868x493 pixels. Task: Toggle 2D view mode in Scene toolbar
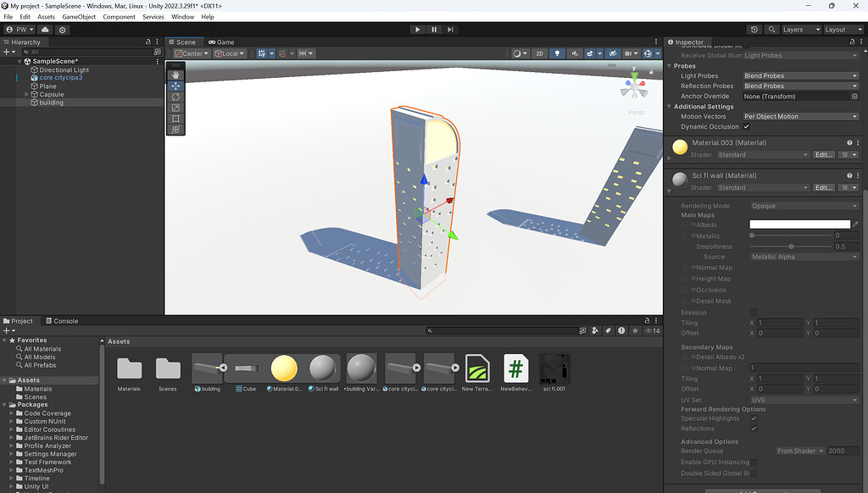[538, 53]
